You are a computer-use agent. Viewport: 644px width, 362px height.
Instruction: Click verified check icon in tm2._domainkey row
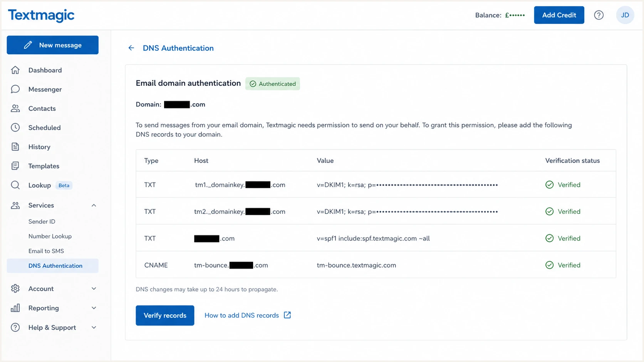coord(550,212)
